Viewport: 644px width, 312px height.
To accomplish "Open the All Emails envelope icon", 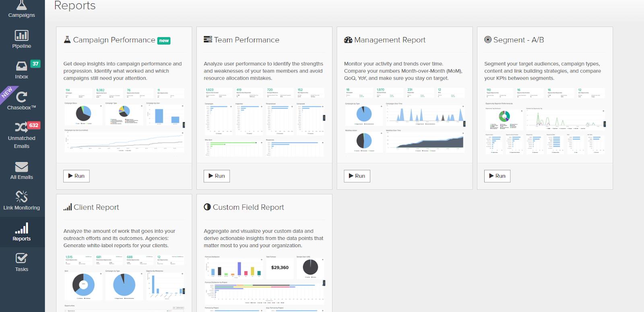I will click(x=22, y=167).
